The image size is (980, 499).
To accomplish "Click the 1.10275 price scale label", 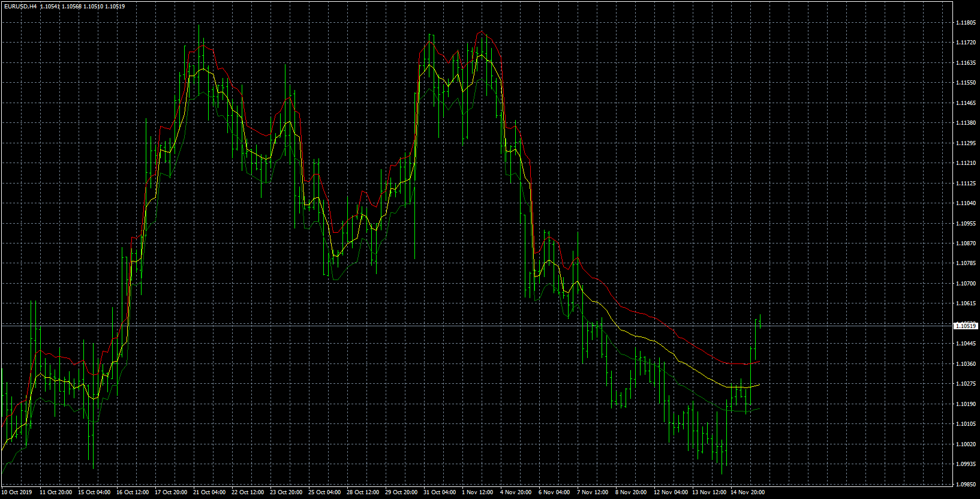I will pyautogui.click(x=965, y=384).
